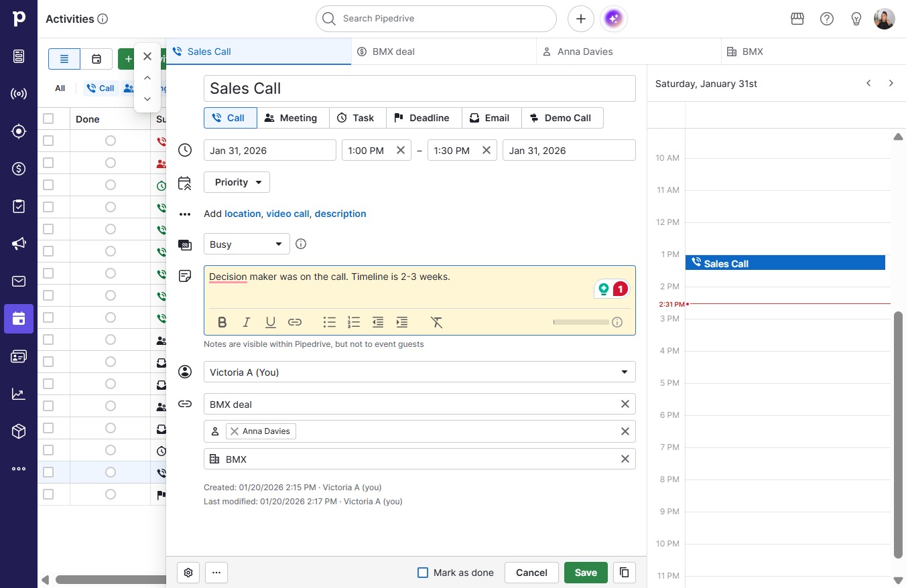Tick the Mark as done checkbox
This screenshot has height=588, width=906.
coord(423,573)
